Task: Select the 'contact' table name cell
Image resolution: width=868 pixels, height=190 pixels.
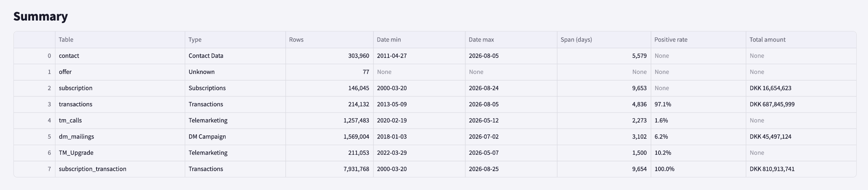Action: point(120,56)
